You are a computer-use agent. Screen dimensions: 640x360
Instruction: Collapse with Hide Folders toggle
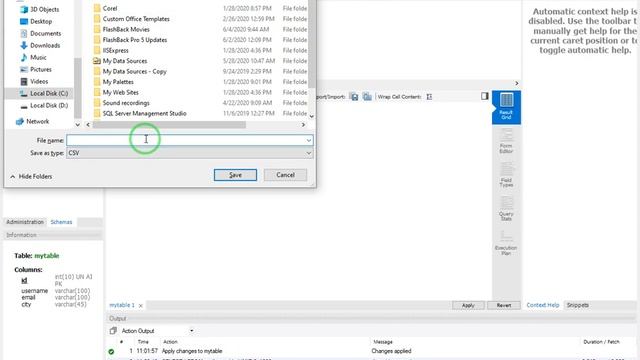click(x=31, y=177)
